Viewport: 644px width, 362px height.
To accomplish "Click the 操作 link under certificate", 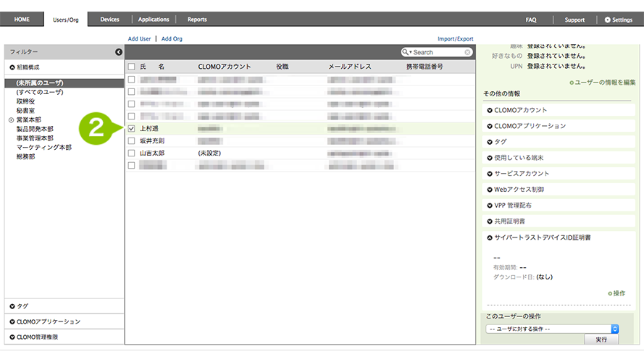I will 616,293.
